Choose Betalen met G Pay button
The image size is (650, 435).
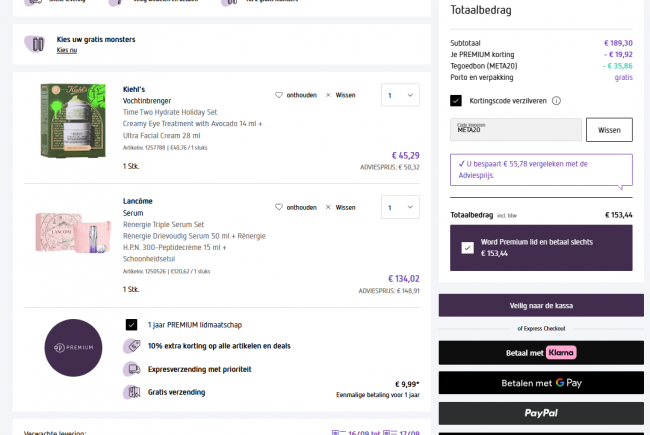click(x=541, y=383)
